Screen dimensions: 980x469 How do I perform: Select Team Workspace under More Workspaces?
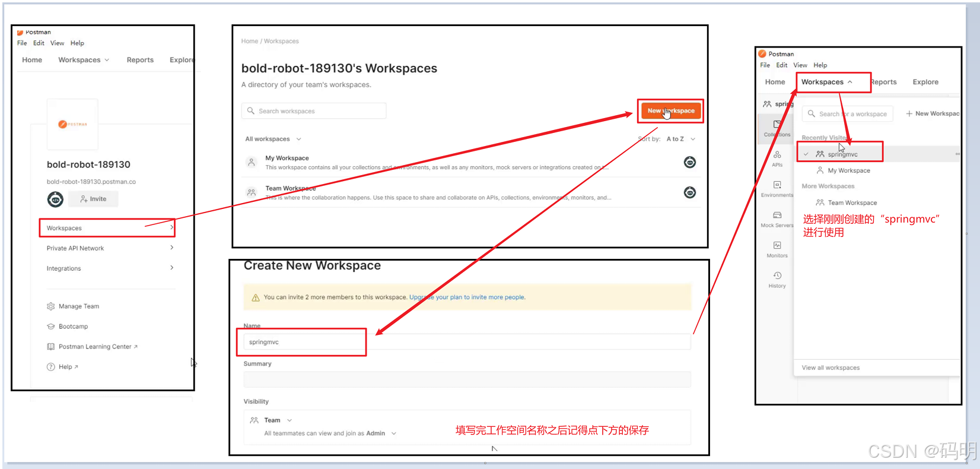(852, 203)
